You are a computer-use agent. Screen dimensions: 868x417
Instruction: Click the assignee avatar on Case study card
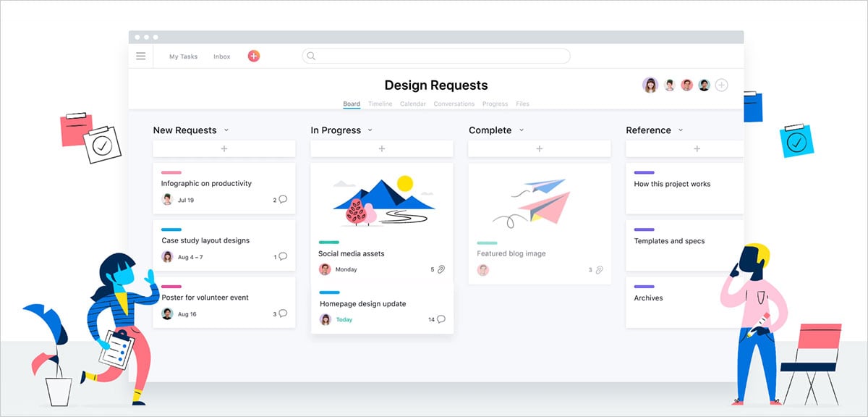(x=167, y=256)
